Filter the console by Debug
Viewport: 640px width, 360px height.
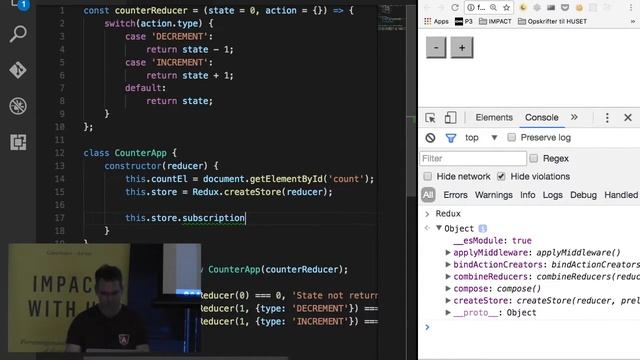coord(583,195)
